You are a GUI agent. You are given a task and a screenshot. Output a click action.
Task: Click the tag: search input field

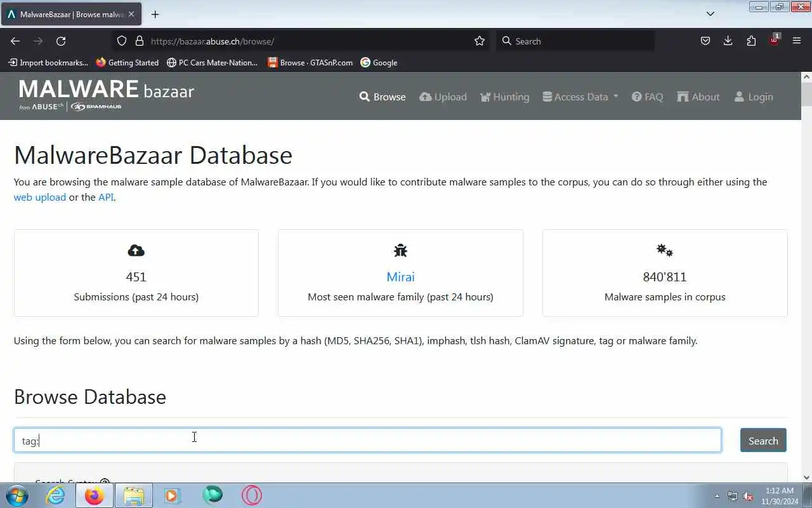coord(367,440)
